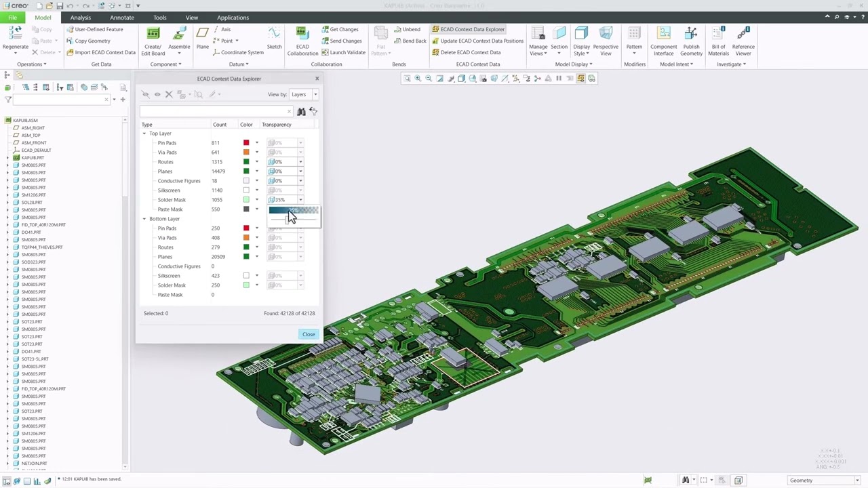The image size is (868, 488).
Task: Click Top Layer Pin Pads red swatch
Action: coord(246,143)
